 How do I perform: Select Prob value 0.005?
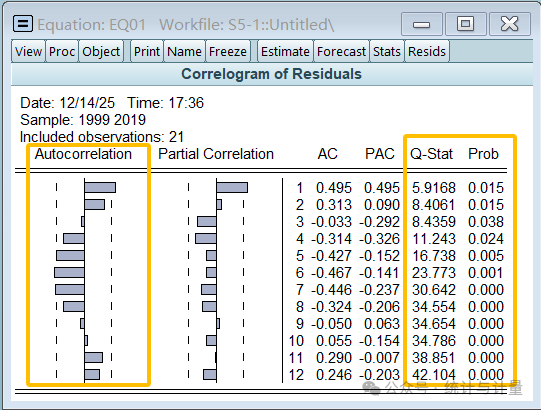[x=486, y=256]
